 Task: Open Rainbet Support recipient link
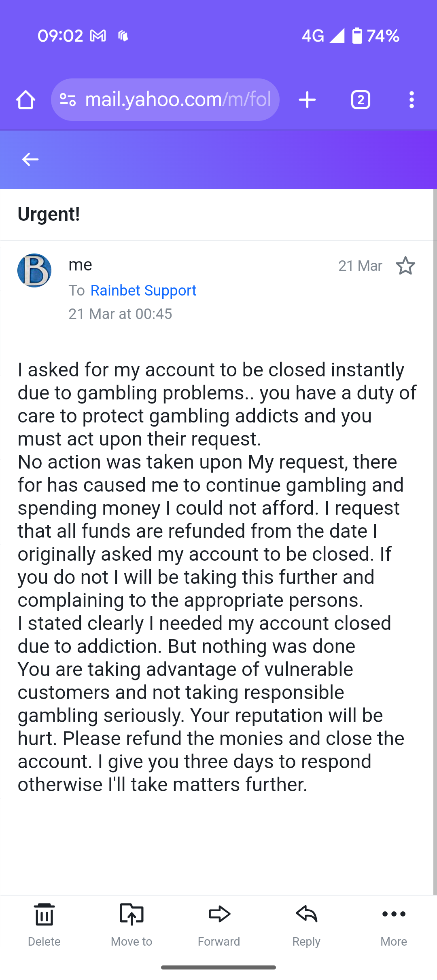(x=143, y=290)
